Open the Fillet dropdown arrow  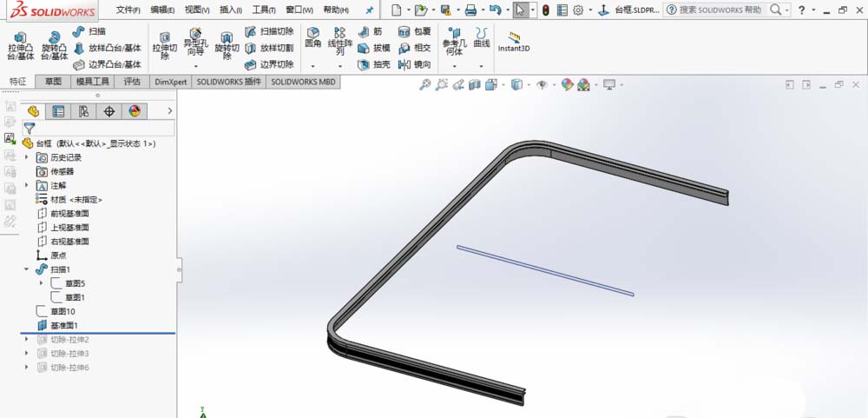tap(312, 66)
